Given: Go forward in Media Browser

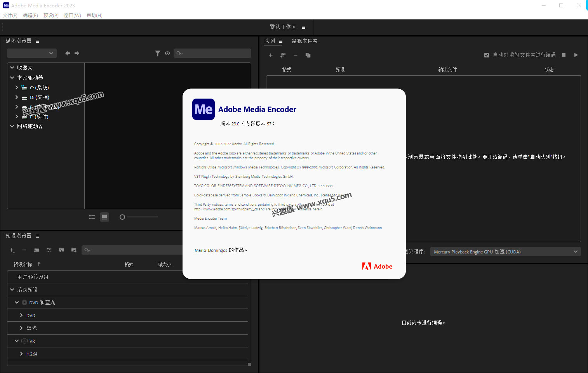Looking at the screenshot, I should coord(77,53).
